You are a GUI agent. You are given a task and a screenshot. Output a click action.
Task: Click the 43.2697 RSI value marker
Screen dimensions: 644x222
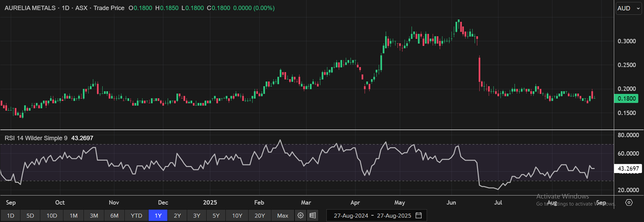628,169
